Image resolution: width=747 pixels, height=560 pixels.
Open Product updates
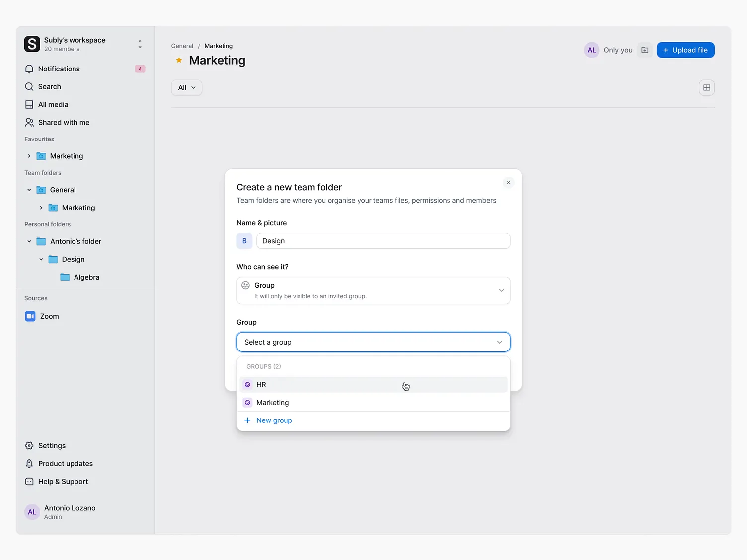click(x=65, y=463)
